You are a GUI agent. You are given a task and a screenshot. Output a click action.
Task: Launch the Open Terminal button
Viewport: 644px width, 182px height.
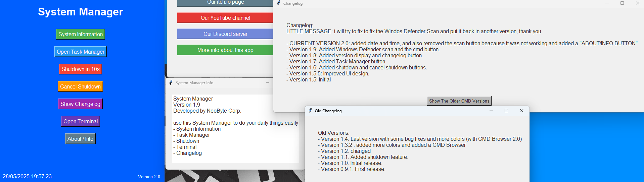click(81, 121)
